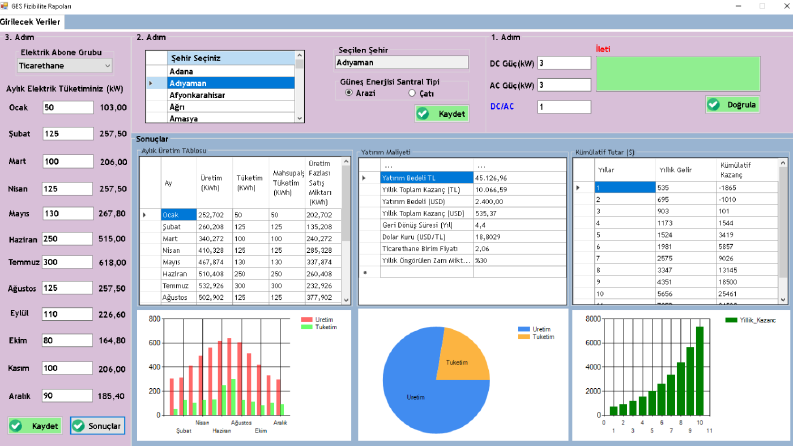Click the check icon on plant type Kaydet button

[423, 114]
